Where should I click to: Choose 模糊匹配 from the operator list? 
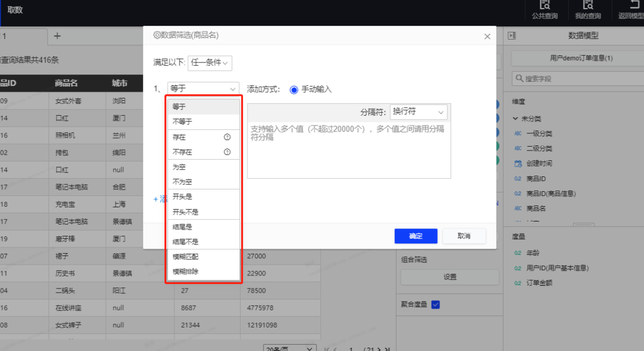[186, 257]
